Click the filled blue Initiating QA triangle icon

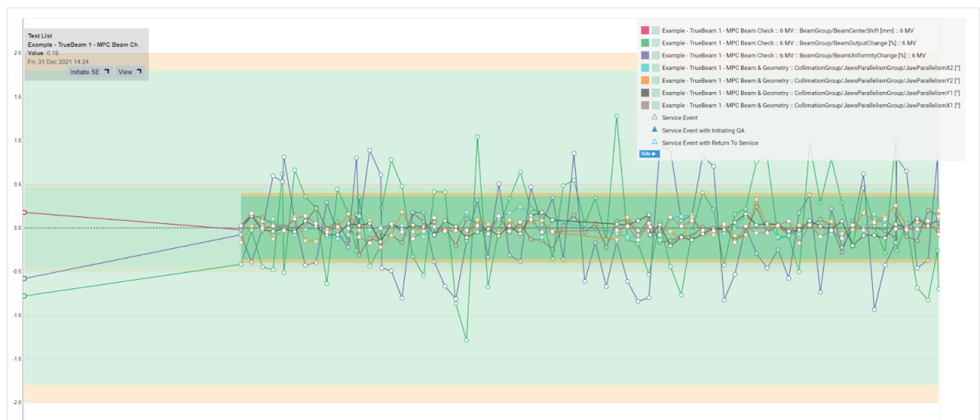[655, 130]
